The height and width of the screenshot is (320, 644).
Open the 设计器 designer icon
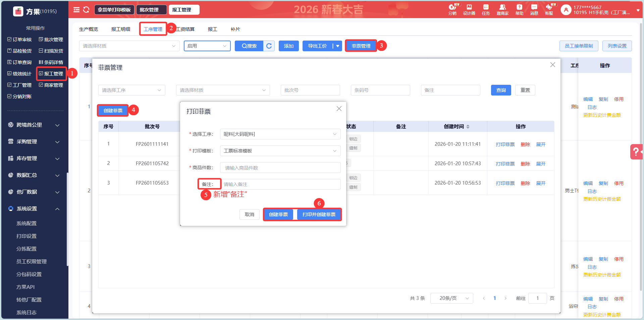[469, 9]
